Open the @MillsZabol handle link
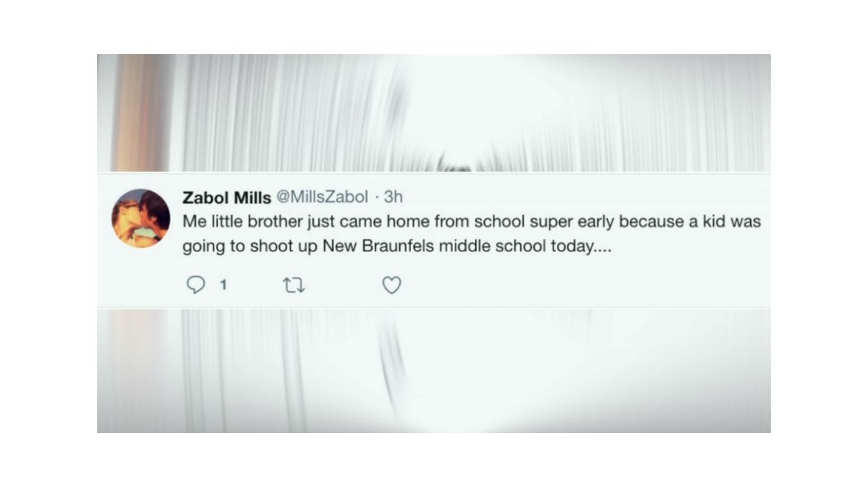This screenshot has height=488, width=868. tap(322, 197)
